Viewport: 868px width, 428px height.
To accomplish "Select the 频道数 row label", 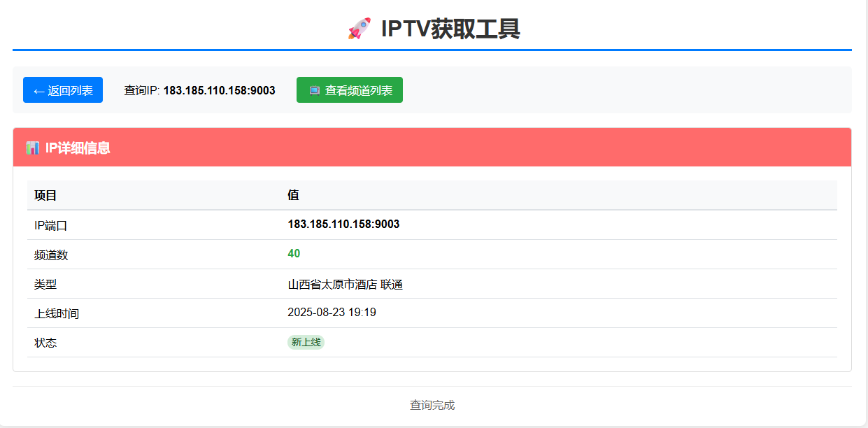I will pos(51,255).
